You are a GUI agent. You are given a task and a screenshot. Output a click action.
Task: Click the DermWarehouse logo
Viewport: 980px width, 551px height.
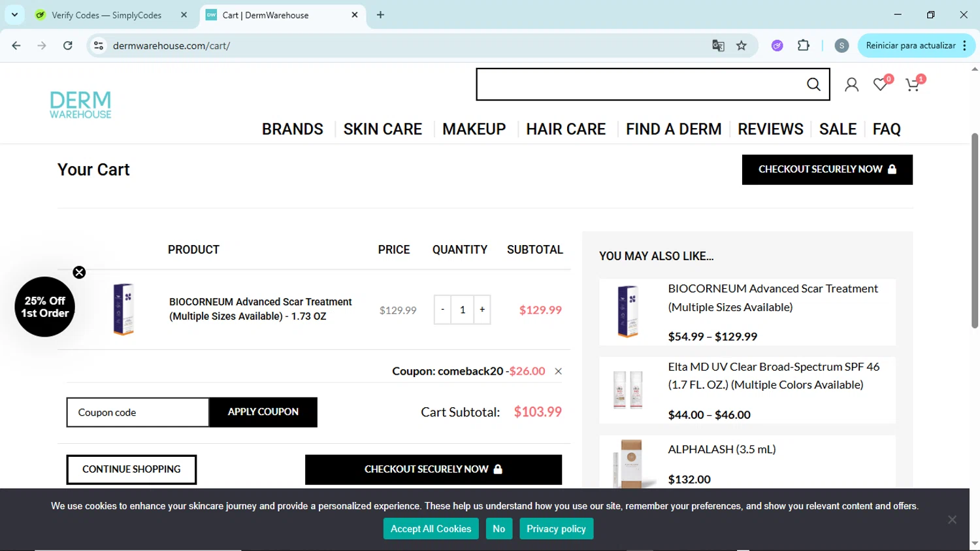tap(80, 105)
